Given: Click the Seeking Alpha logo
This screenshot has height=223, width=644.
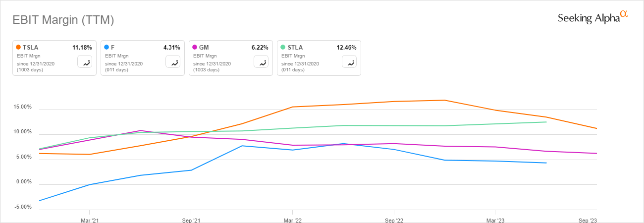Looking at the screenshot, I should tap(592, 17).
